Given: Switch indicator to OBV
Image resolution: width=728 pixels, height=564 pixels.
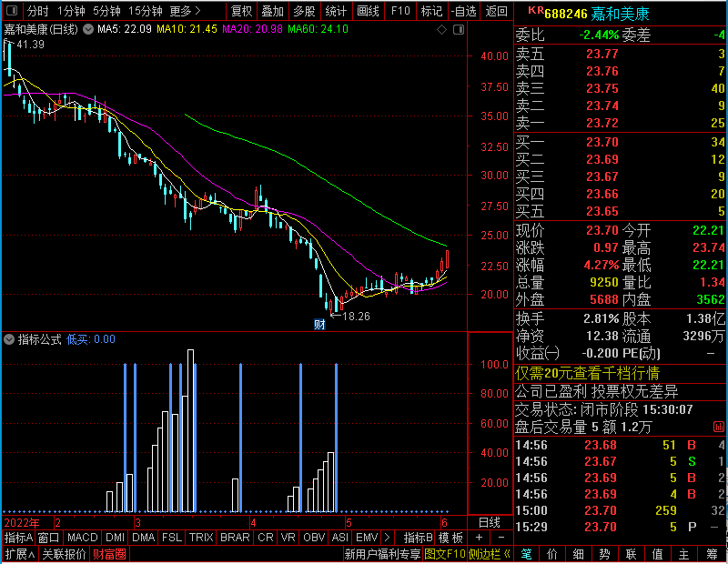Looking at the screenshot, I should (x=314, y=538).
